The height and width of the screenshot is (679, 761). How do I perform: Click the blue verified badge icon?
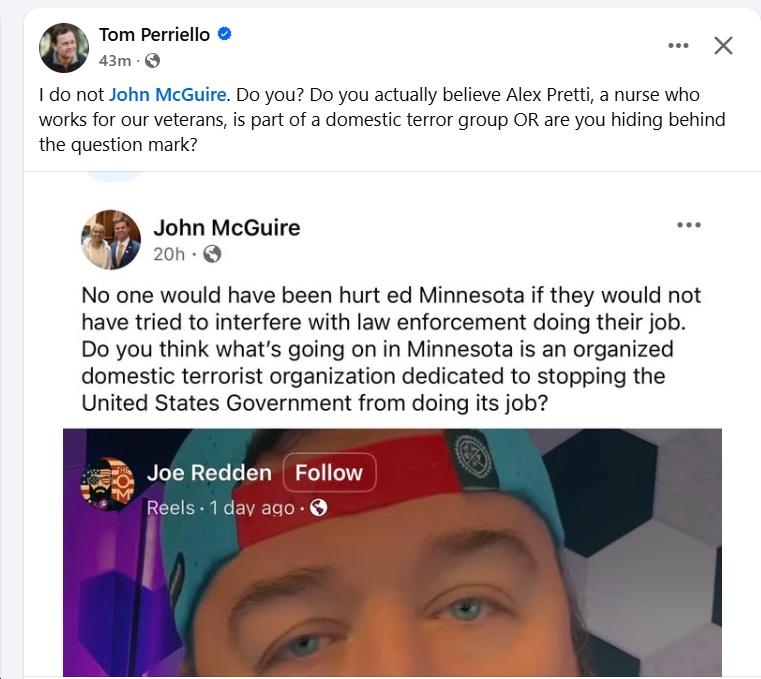[224, 34]
